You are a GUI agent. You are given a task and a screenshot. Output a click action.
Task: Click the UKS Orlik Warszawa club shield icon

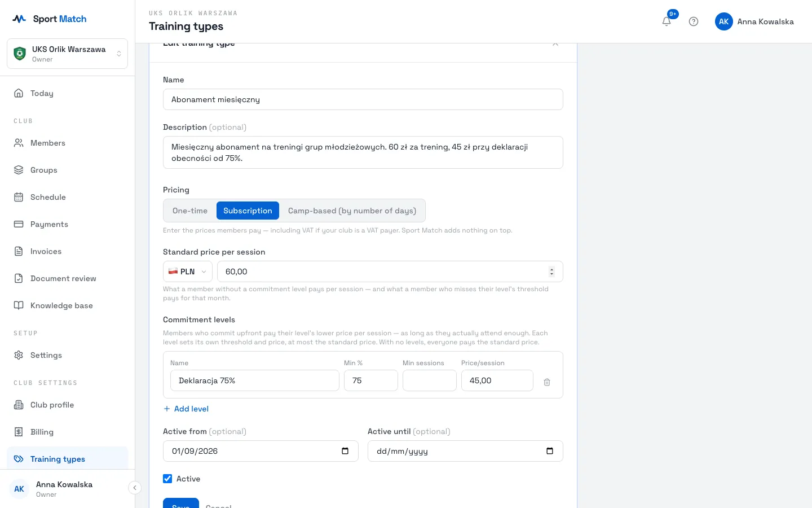tap(20, 54)
